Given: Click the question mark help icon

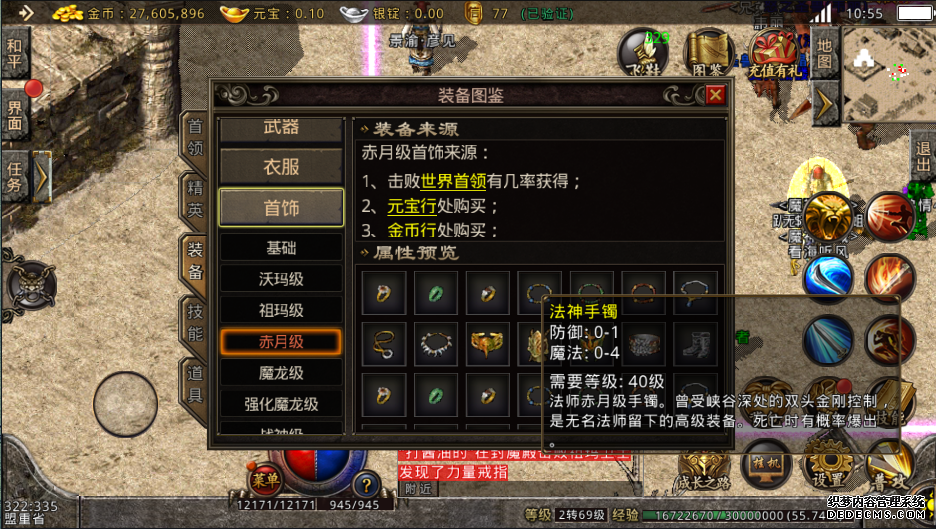Looking at the screenshot, I should (x=366, y=485).
